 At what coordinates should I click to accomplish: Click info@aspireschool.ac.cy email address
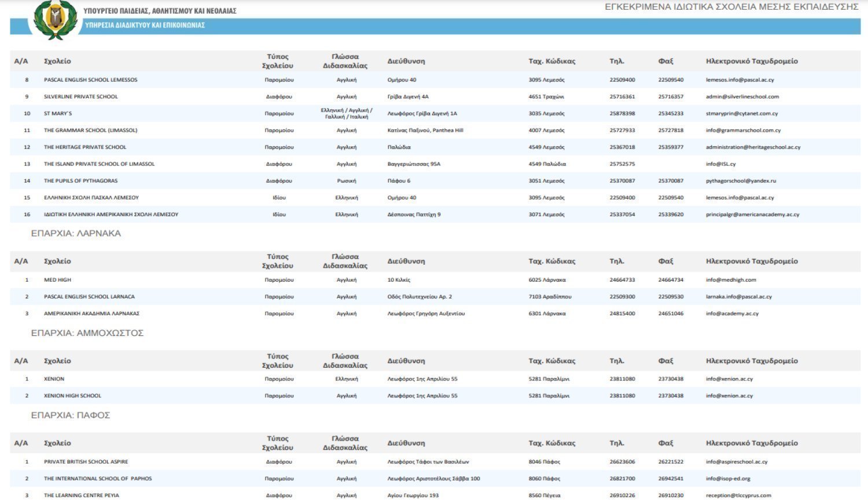point(737,461)
